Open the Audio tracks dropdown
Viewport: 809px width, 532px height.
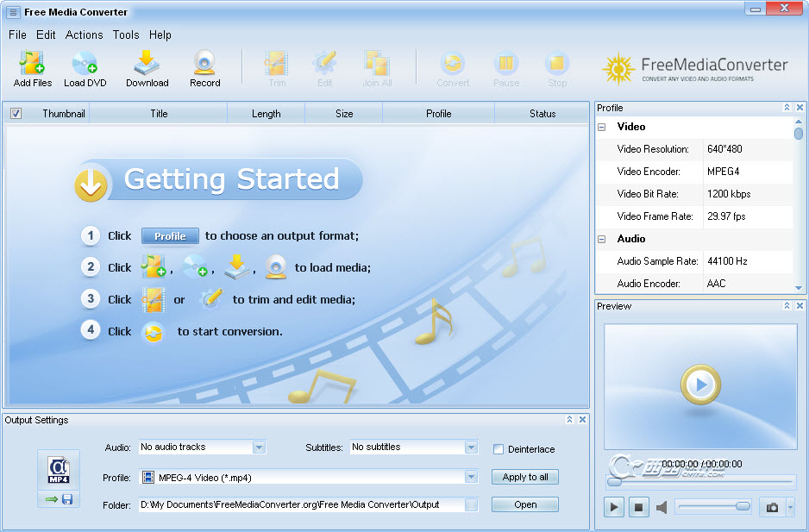(x=259, y=448)
